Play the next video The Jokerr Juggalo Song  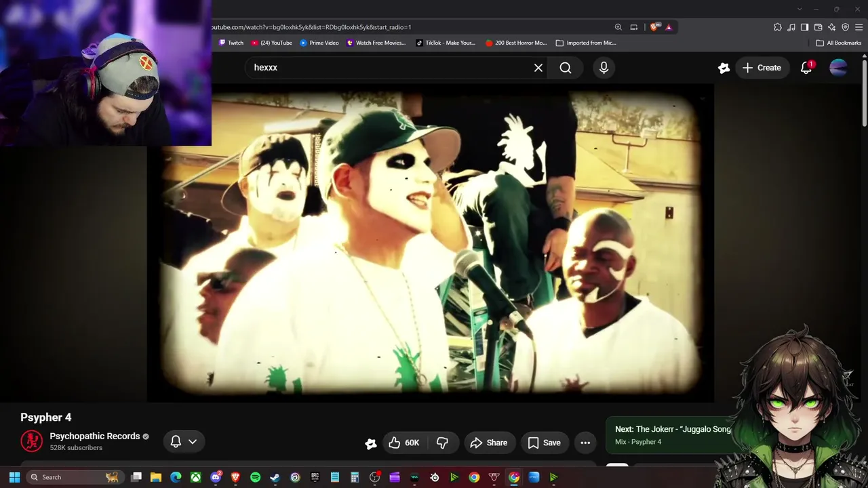[669, 435]
